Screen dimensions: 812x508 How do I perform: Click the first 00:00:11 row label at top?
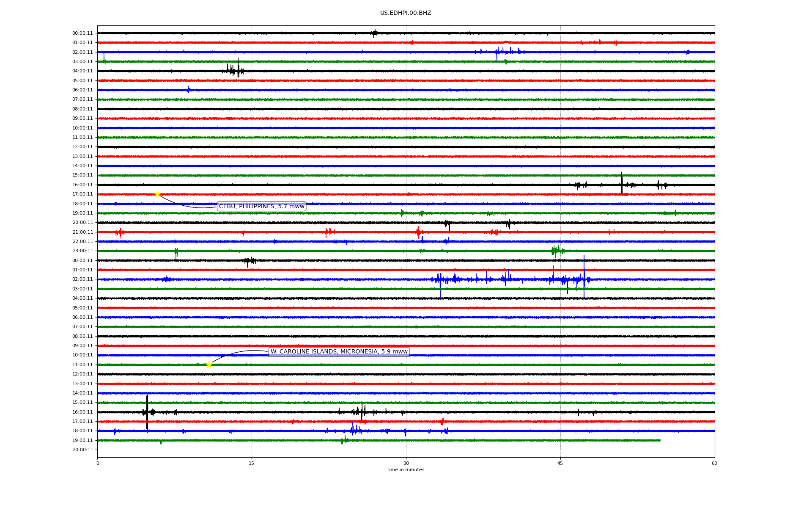[82, 33]
